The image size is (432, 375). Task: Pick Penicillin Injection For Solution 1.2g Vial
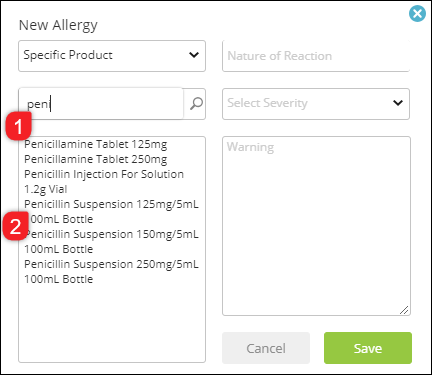[x=104, y=182]
